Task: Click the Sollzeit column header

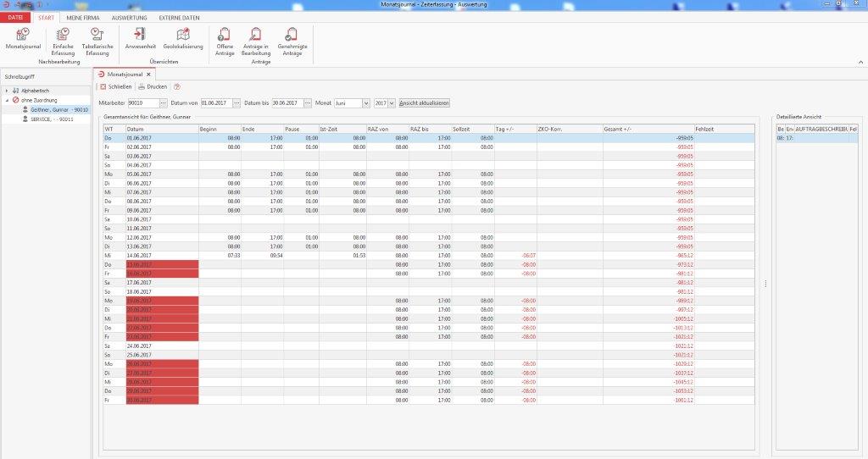Action: coord(473,129)
